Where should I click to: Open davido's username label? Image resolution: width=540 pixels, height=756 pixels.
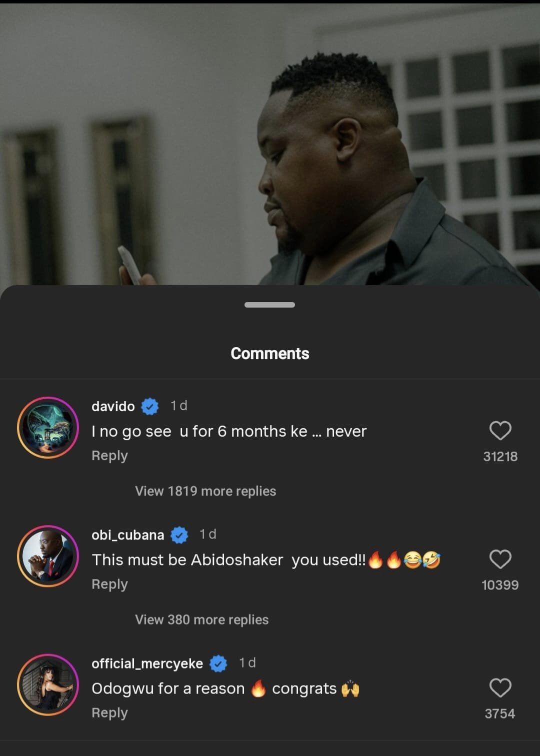coord(114,406)
